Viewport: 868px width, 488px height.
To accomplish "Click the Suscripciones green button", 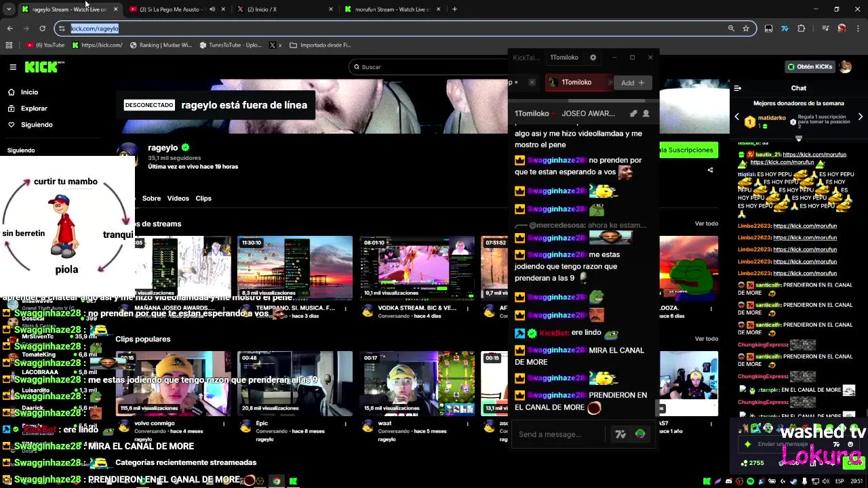I will click(x=687, y=150).
